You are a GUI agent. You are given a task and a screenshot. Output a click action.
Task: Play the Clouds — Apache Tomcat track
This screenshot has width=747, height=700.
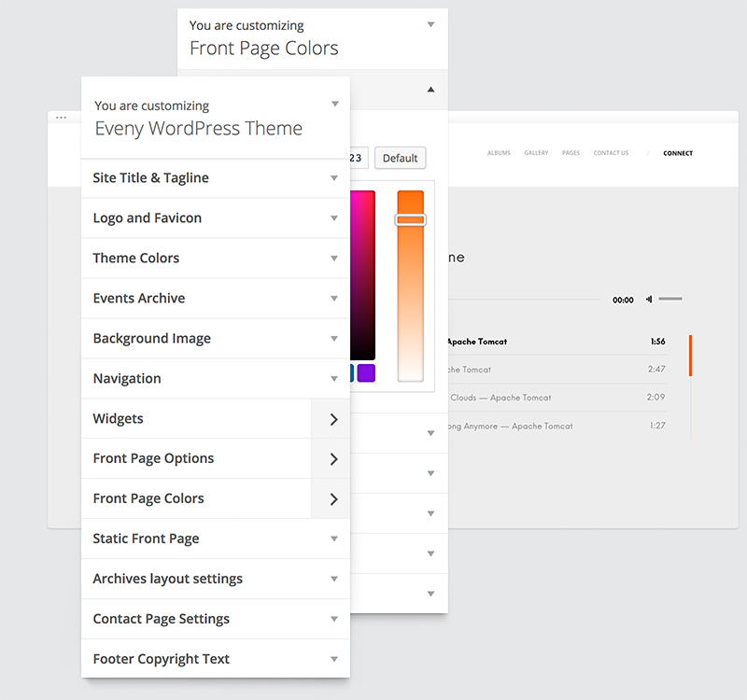[557, 398]
